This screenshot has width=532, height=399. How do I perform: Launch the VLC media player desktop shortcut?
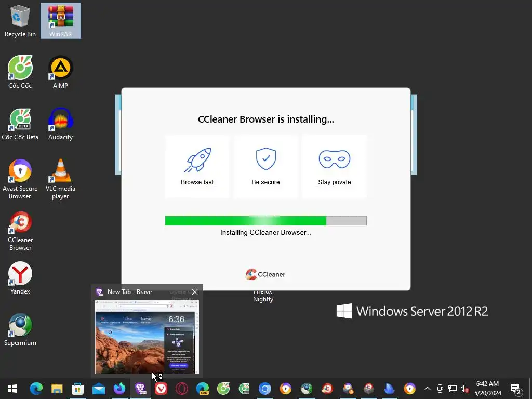coord(60,179)
